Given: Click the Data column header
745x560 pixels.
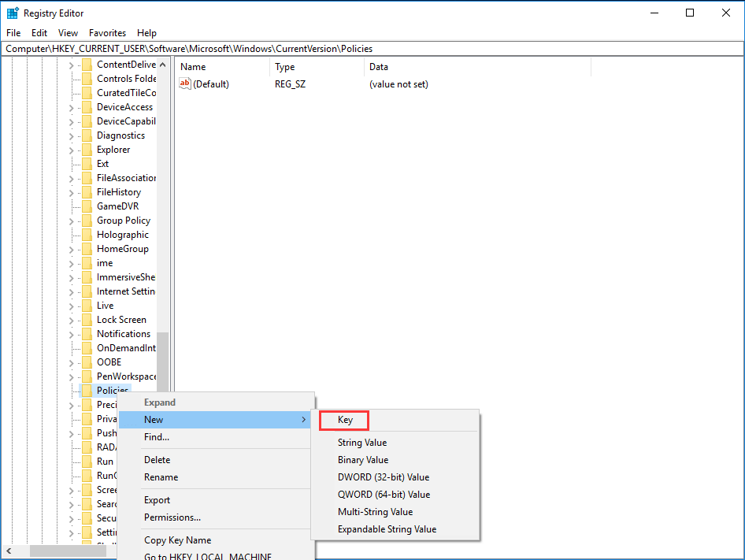Looking at the screenshot, I should [477, 66].
